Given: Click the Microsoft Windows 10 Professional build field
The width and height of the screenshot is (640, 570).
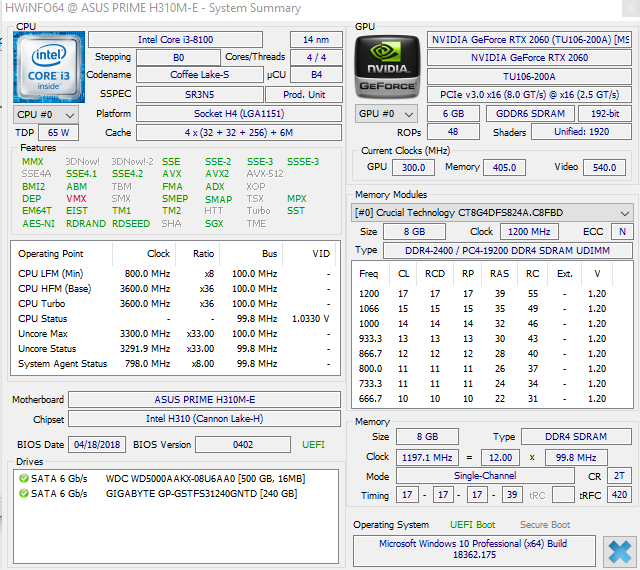Looking at the screenshot, I should [x=474, y=549].
